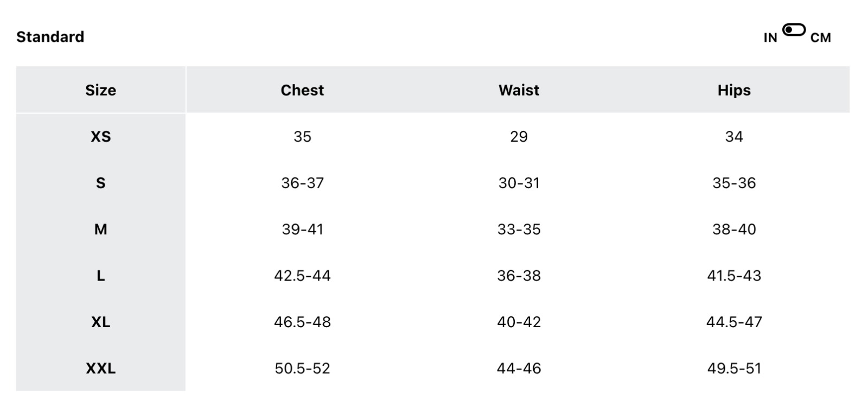The image size is (868, 401).
Task: Click the Standard heading
Action: point(50,37)
